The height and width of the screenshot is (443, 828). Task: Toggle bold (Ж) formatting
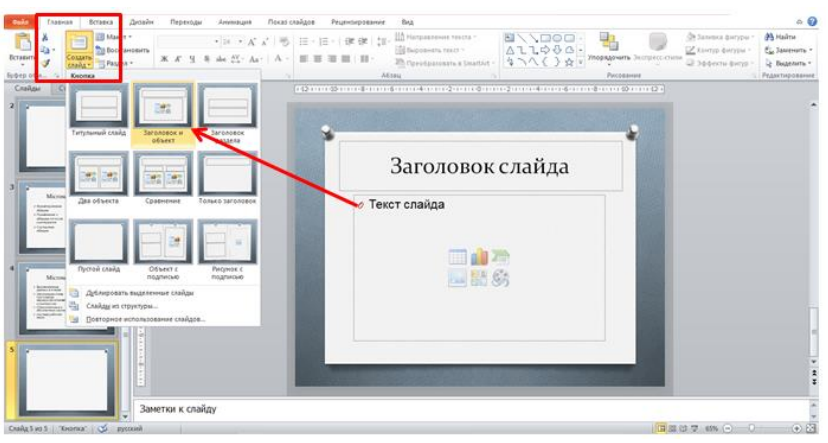click(164, 60)
